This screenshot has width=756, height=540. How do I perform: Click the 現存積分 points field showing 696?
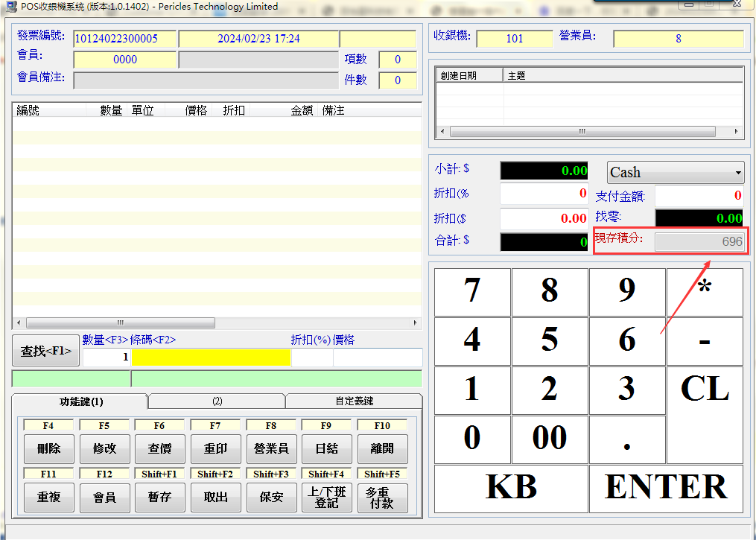(699, 241)
